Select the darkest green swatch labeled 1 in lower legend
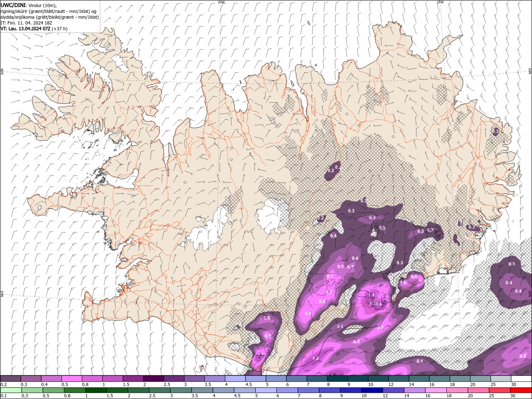The image size is (532, 399). 96,390
